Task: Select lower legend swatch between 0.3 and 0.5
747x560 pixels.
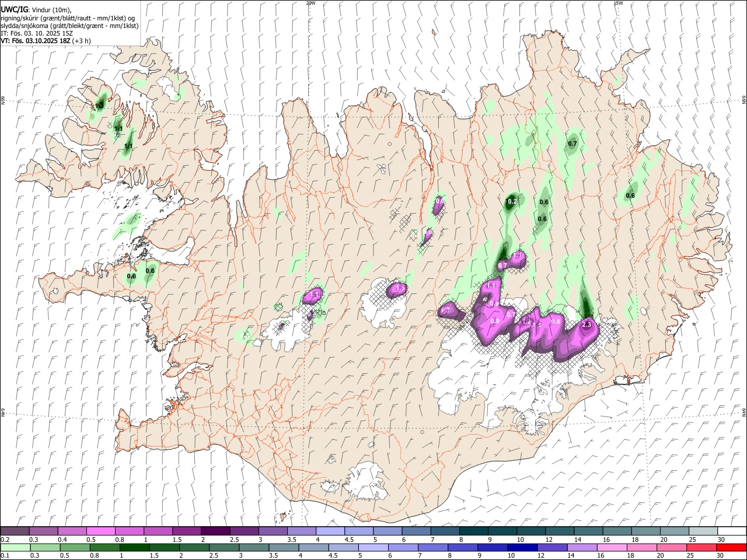Action: click(x=46, y=547)
